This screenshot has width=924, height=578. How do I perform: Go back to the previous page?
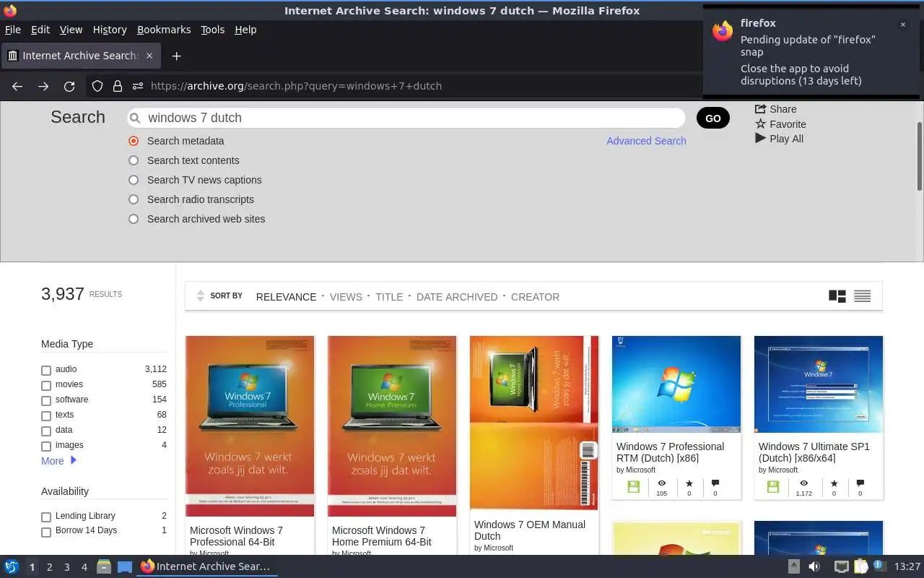click(17, 86)
